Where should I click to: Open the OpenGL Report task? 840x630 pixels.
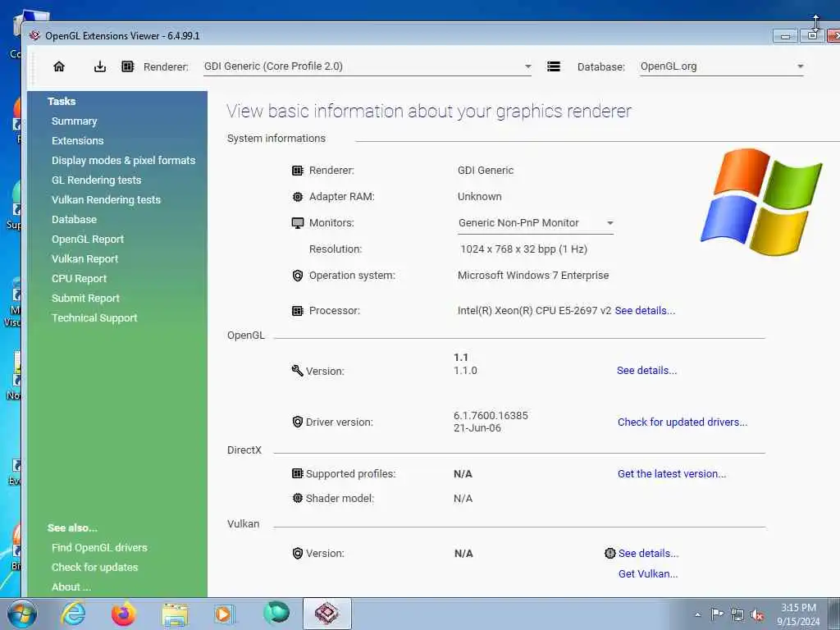tap(88, 239)
